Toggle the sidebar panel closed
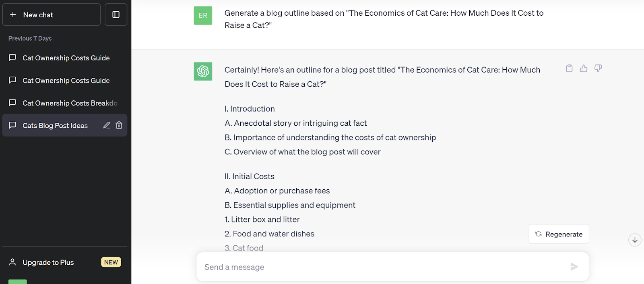 tap(116, 15)
